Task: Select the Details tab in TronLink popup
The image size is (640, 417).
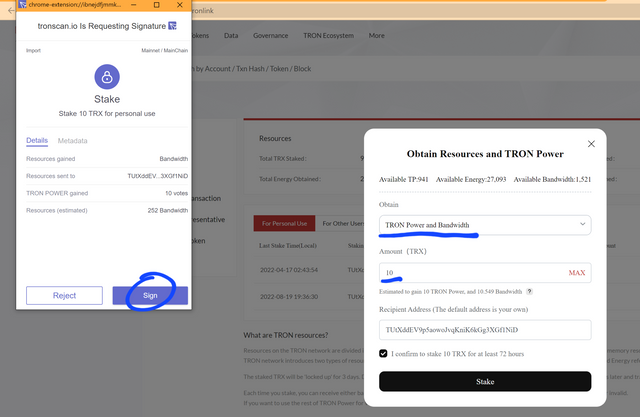Action: (x=37, y=140)
